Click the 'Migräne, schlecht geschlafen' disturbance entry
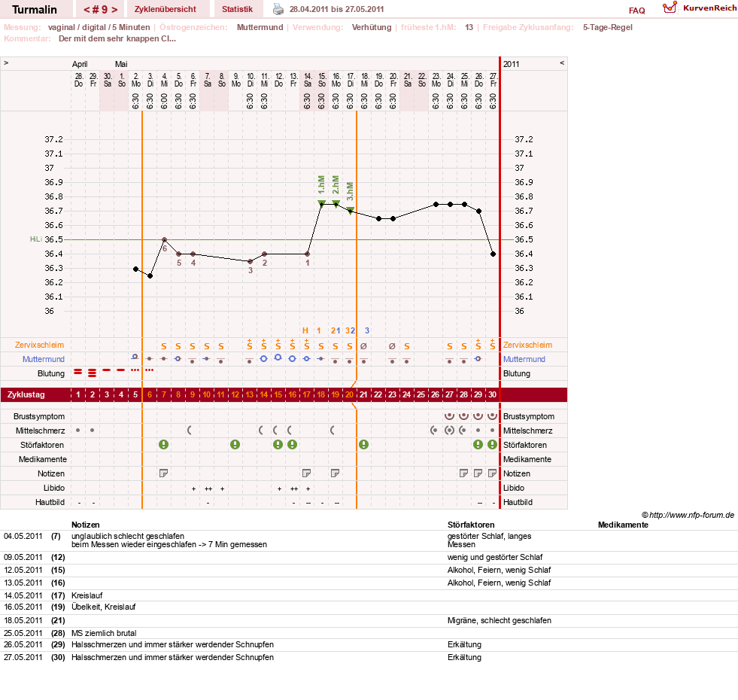The height and width of the screenshot is (700, 738). (x=500, y=620)
